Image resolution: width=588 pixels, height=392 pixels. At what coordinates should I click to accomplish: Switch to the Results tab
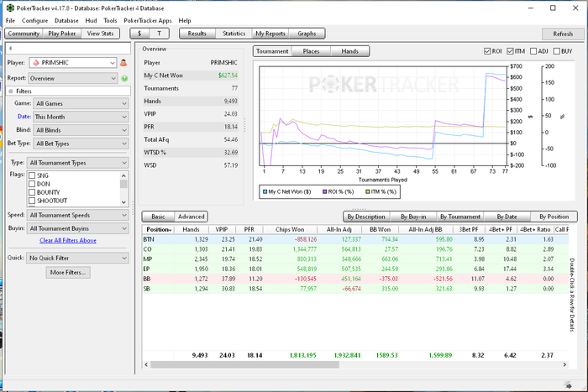click(x=197, y=34)
